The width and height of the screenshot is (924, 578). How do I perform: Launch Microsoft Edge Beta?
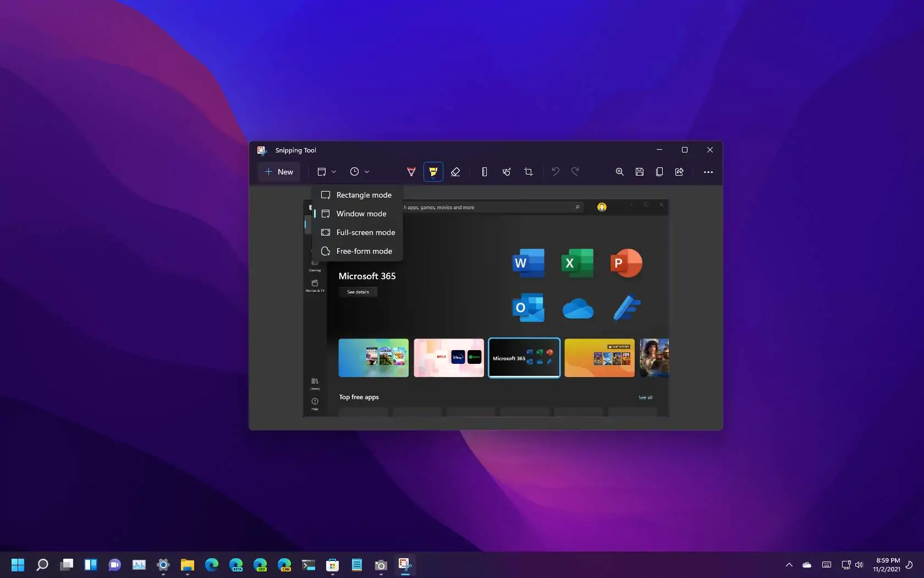tap(236, 565)
